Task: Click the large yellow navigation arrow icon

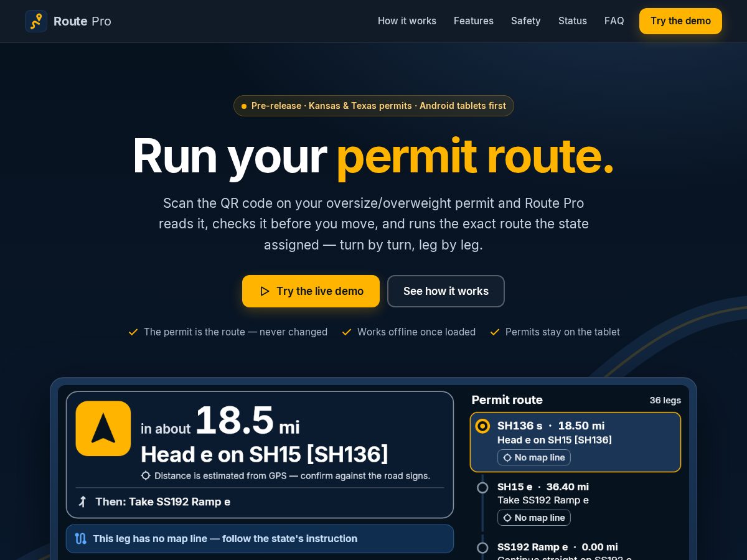Action: tap(103, 429)
